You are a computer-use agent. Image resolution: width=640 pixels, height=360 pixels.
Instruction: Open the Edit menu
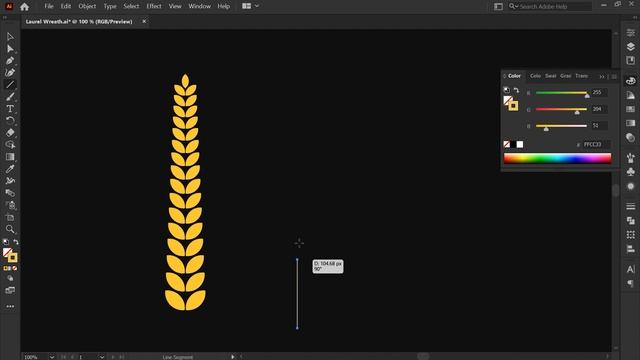point(66,6)
